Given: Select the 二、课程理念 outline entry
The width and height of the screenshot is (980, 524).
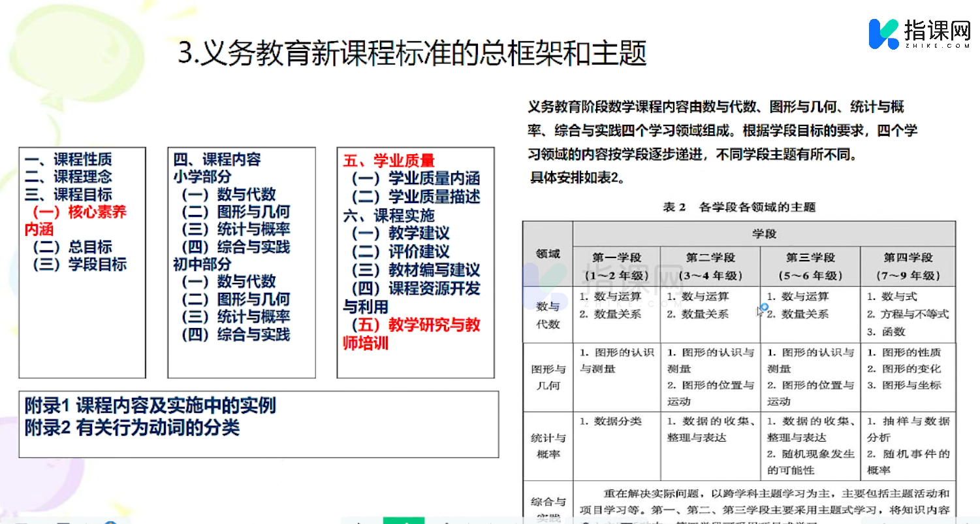Looking at the screenshot, I should (68, 177).
